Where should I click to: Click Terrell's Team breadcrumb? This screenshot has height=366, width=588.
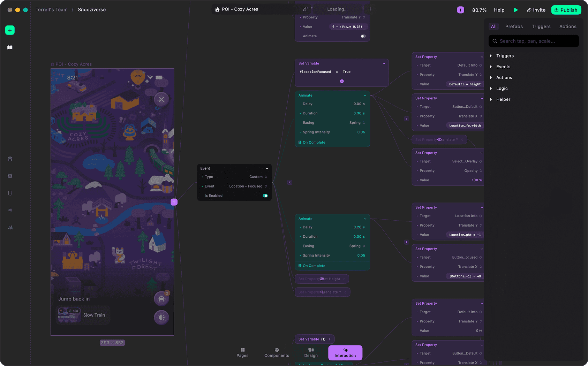click(52, 10)
